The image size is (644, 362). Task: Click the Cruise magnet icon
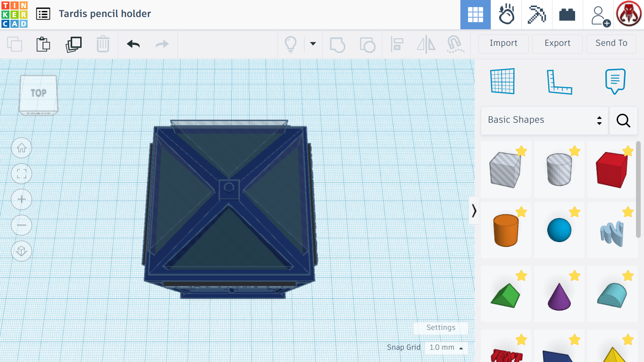tap(455, 44)
